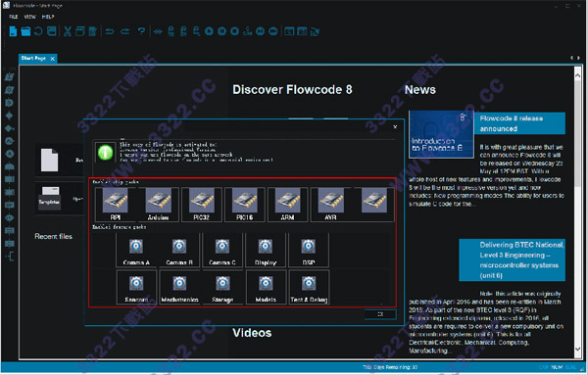The image size is (588, 375).
Task: Stop simulation with the Stop icon
Action: click(x=235, y=31)
